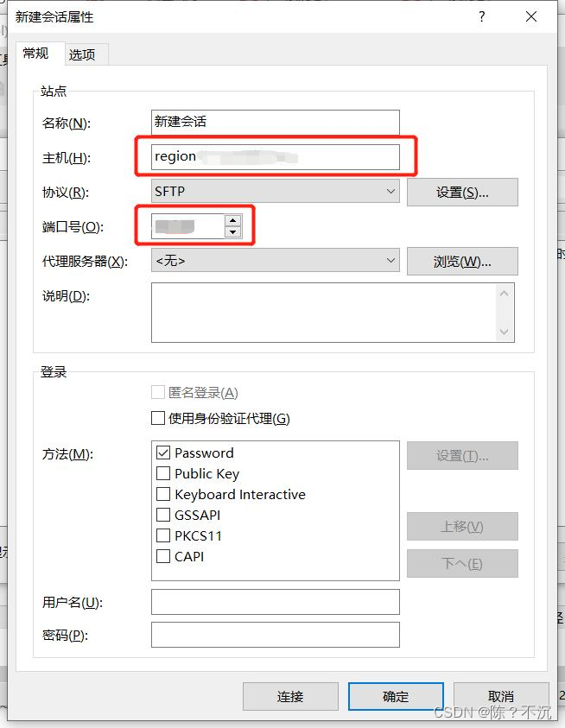Click the 确定 button
The image size is (565, 728).
[395, 696]
